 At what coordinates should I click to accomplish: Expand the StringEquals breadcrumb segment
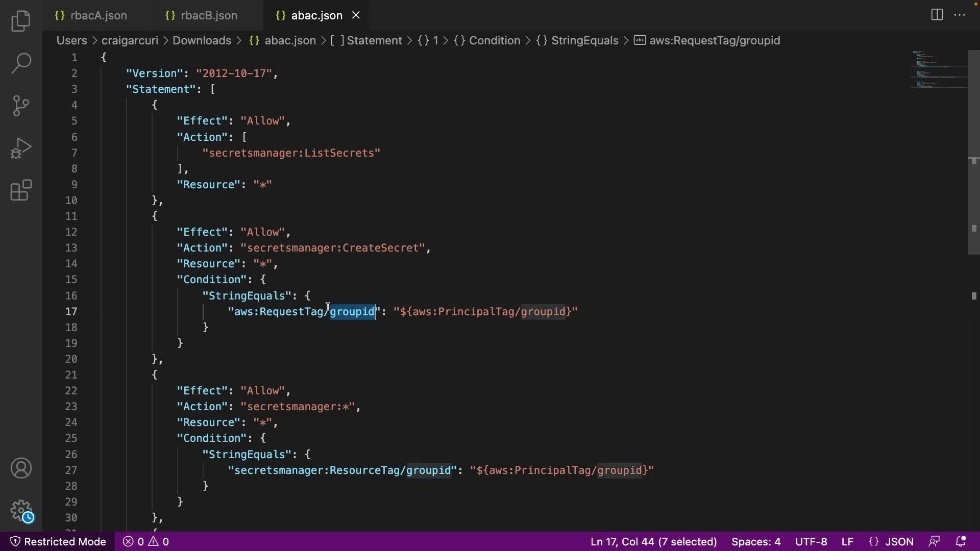point(584,40)
